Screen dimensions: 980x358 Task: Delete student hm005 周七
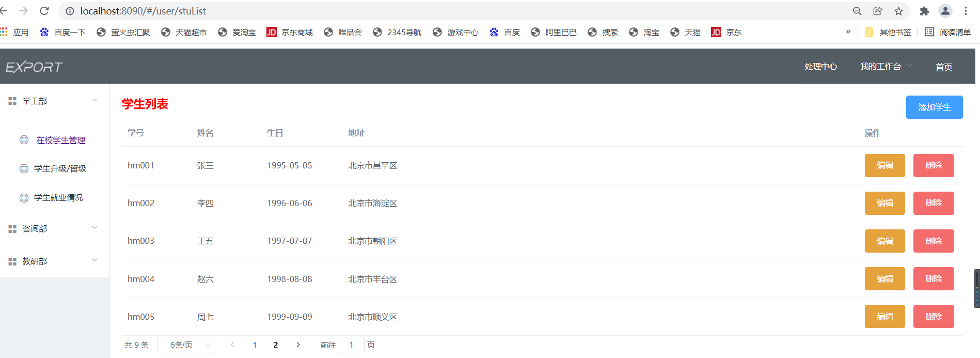(x=934, y=316)
